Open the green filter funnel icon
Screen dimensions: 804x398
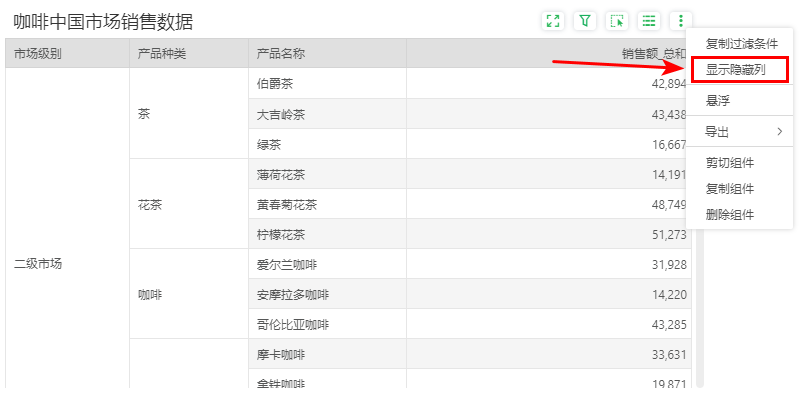click(x=585, y=21)
